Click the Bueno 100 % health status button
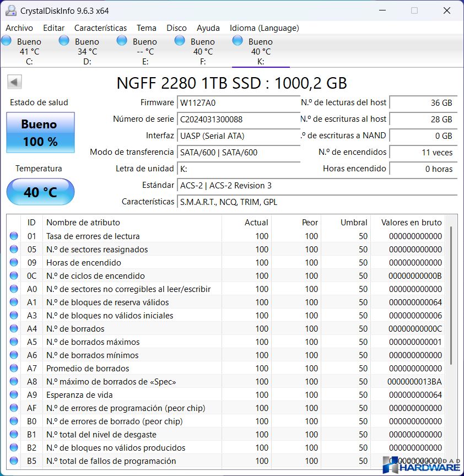 click(40, 133)
